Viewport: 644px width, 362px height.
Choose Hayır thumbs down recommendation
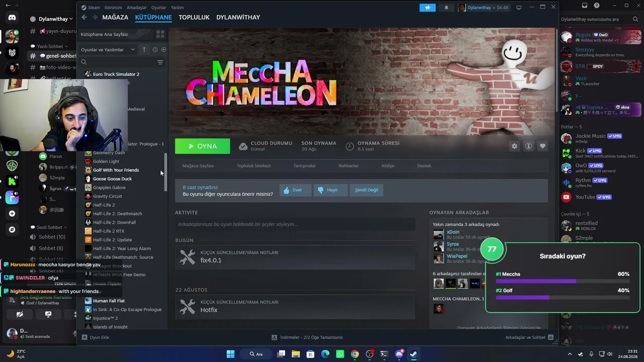(x=330, y=190)
